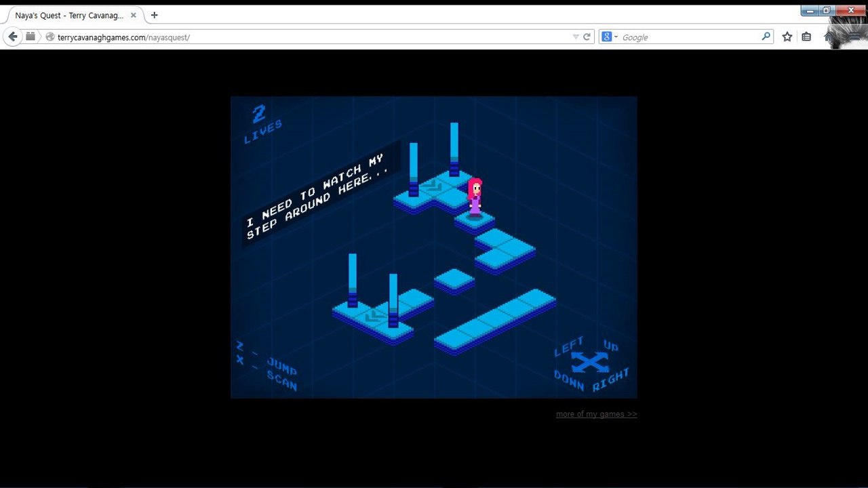Reload the page with the refresh icon
The image size is (868, 488).
587,37
